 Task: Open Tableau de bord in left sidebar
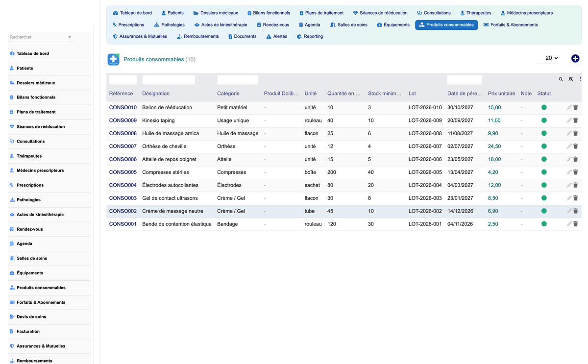click(x=33, y=53)
